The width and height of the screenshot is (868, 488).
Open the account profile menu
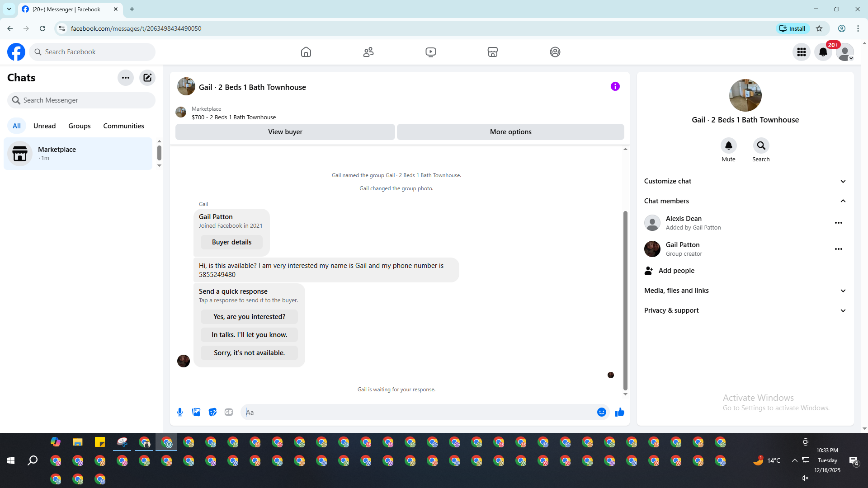(845, 52)
